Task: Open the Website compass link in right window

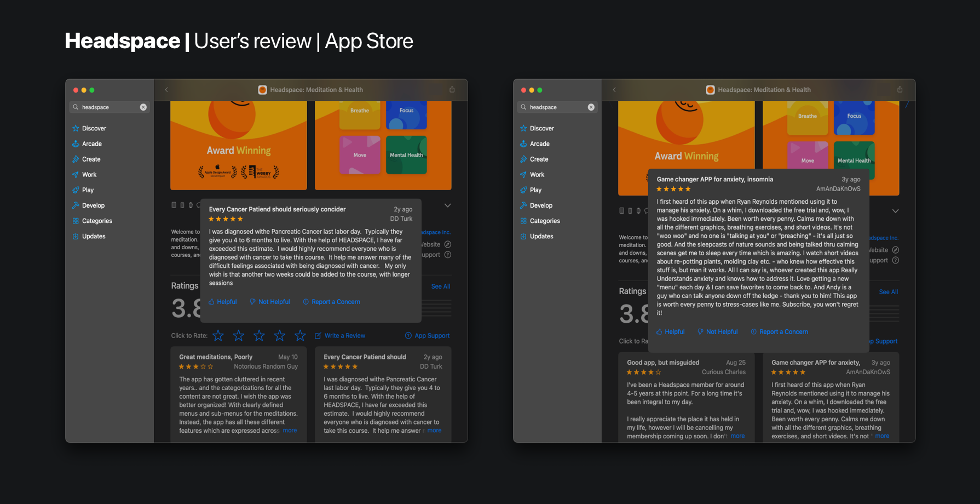Action: pos(896,250)
